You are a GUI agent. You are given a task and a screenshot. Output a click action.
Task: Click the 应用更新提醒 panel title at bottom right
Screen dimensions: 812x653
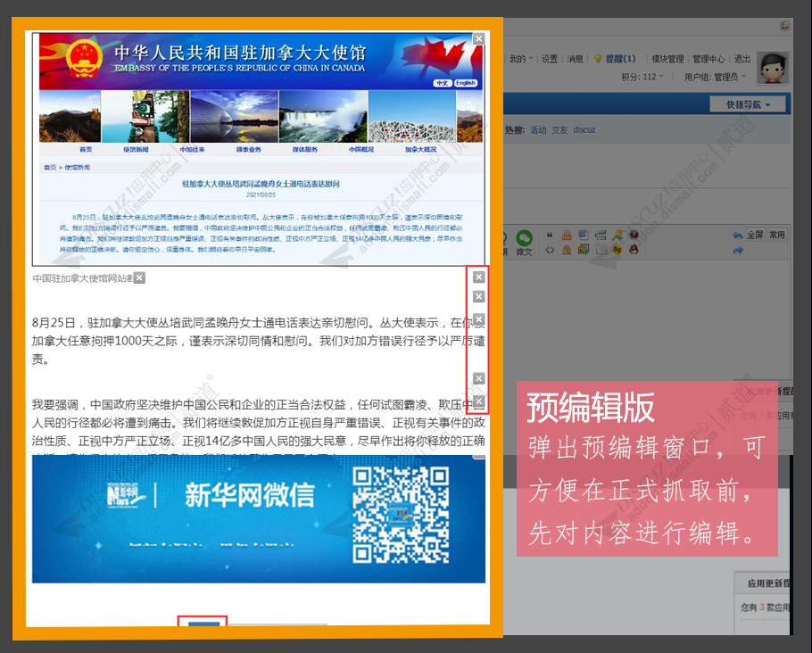(x=768, y=583)
